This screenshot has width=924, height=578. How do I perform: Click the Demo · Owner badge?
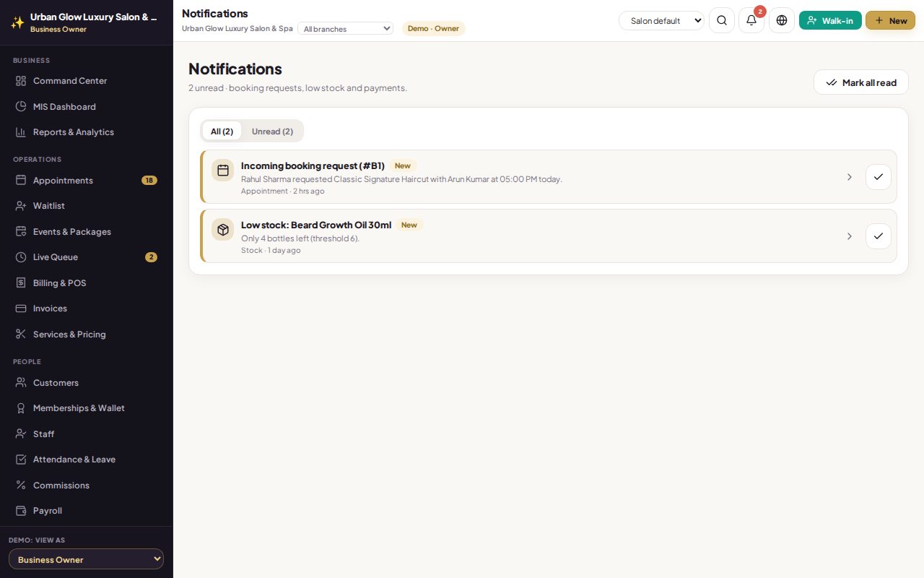(433, 28)
